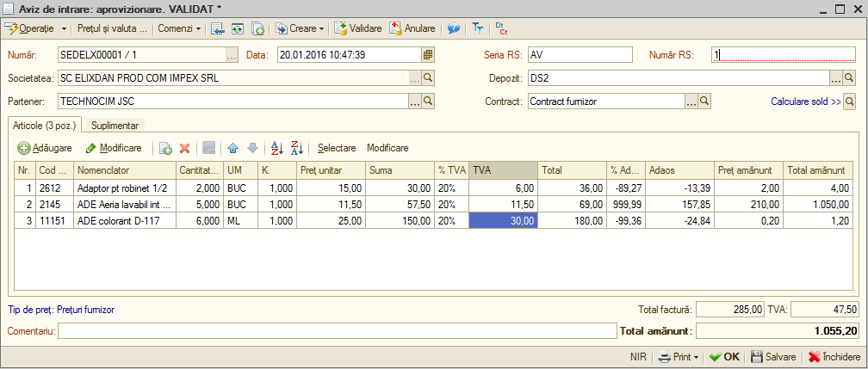Click the copy row icon with green plus
The width and height of the screenshot is (868, 369).
[x=165, y=148]
